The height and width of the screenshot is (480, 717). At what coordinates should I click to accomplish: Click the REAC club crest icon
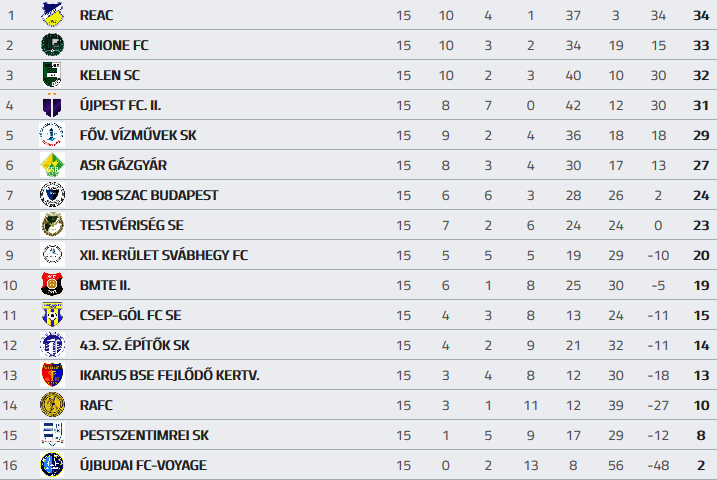pyautogui.click(x=51, y=15)
